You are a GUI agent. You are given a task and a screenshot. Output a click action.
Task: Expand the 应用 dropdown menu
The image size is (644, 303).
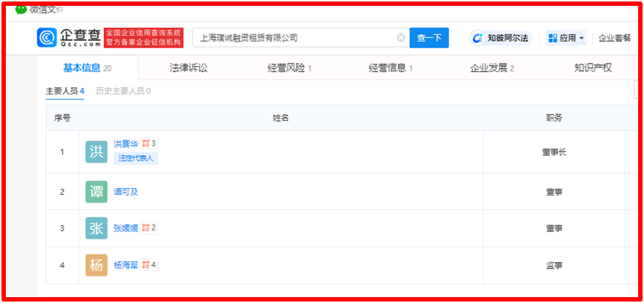click(x=566, y=38)
